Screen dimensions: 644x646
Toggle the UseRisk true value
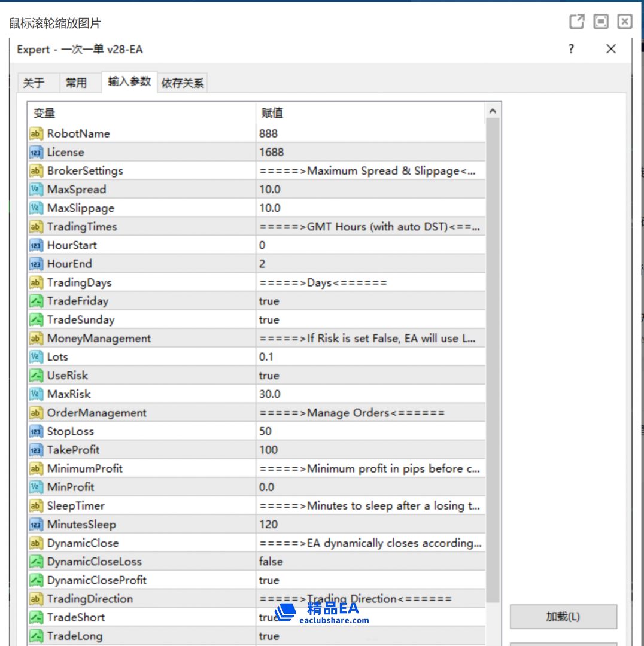pos(269,376)
